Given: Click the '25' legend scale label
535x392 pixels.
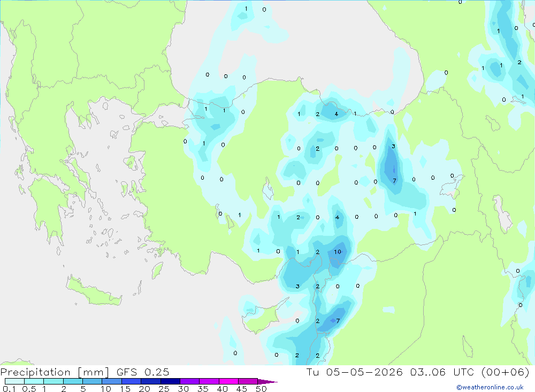Looking at the screenshot, I should coord(164,389).
